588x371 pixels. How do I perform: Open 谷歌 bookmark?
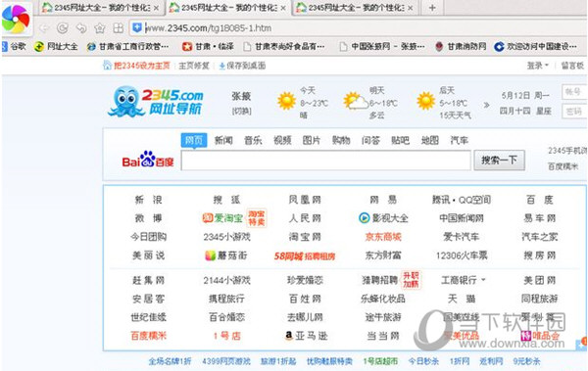15,46
